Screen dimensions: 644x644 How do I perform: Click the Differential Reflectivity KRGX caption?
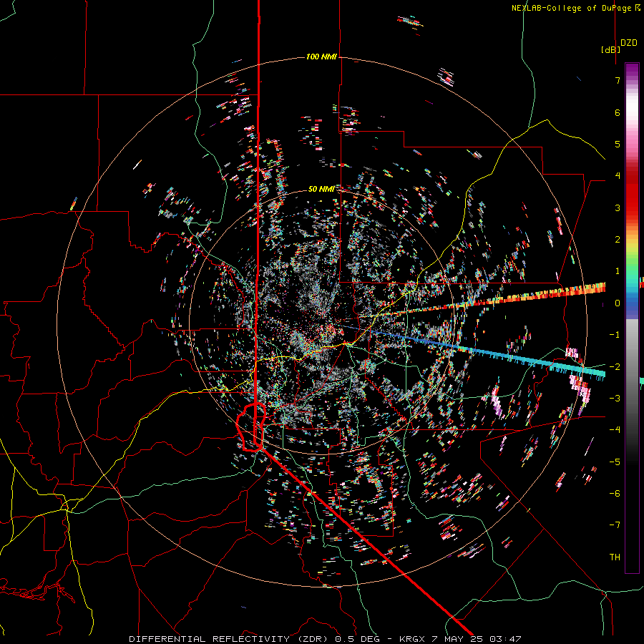[x=325, y=639]
